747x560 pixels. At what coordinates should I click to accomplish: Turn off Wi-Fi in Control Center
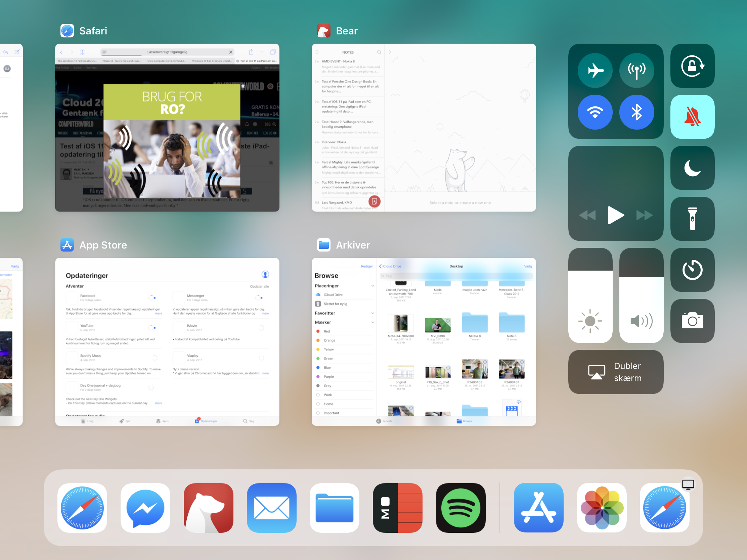pyautogui.click(x=595, y=112)
